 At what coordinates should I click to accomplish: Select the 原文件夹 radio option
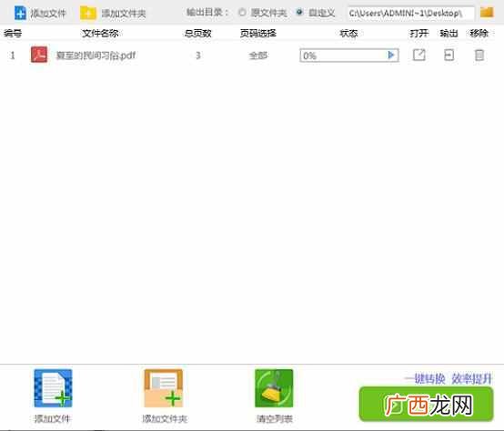(x=242, y=13)
